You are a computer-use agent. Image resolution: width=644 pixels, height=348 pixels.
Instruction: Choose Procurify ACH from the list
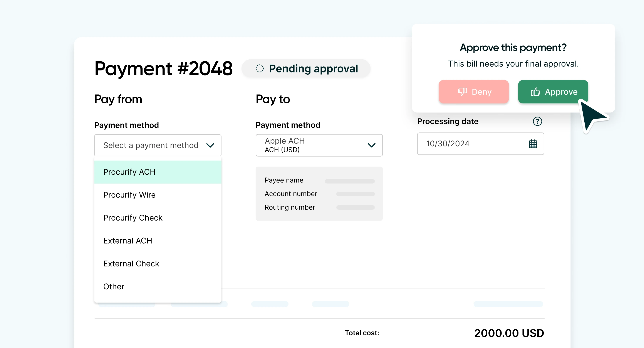tap(158, 172)
